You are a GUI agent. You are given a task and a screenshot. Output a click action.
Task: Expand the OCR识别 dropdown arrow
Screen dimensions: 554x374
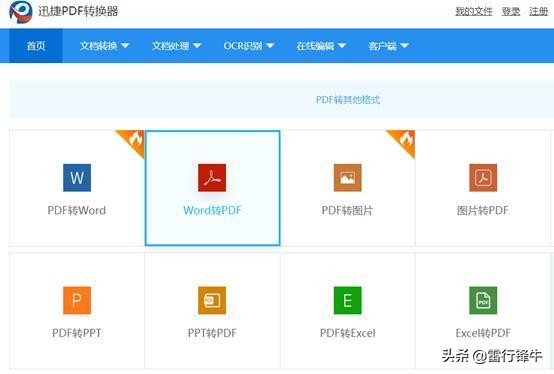tap(270, 46)
